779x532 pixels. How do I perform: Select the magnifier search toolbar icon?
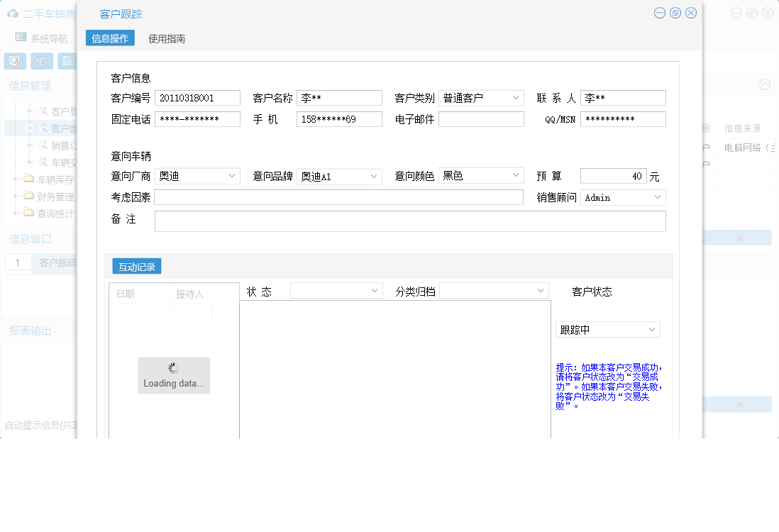14,61
